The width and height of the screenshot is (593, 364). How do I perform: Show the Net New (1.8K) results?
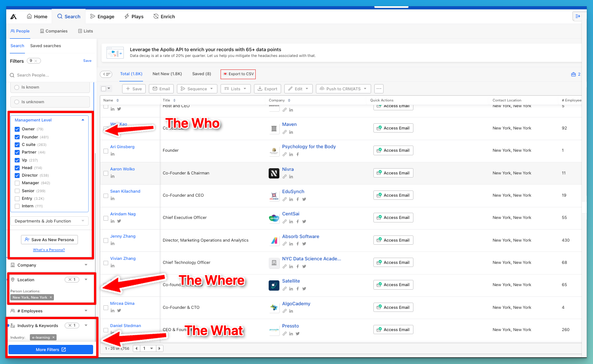[x=167, y=74]
